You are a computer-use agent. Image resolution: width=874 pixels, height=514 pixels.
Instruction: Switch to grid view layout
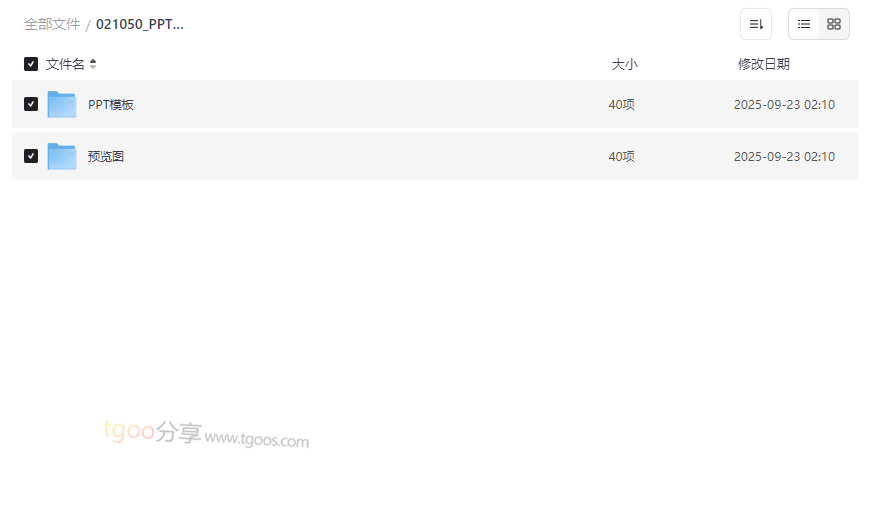point(834,24)
